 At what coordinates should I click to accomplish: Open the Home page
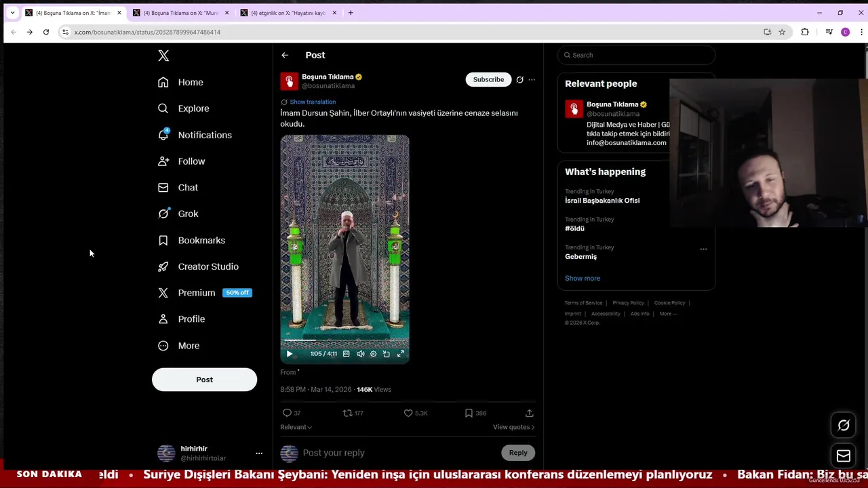180,82
